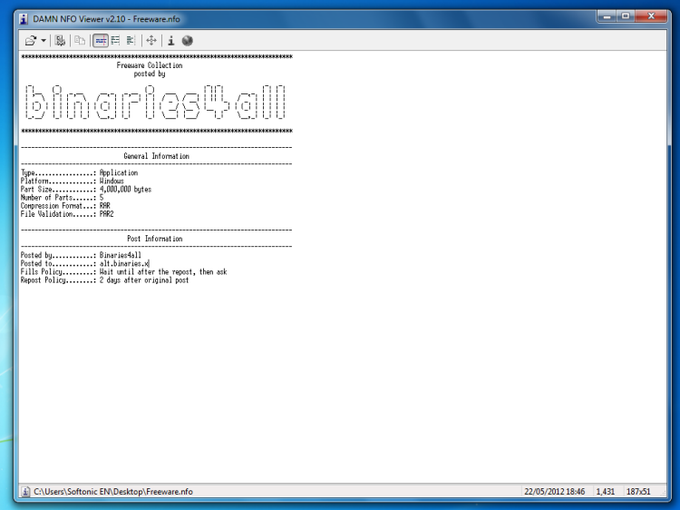The width and height of the screenshot is (680, 510).
Task: Click the 'General Information' section heading
Action: coord(156,156)
